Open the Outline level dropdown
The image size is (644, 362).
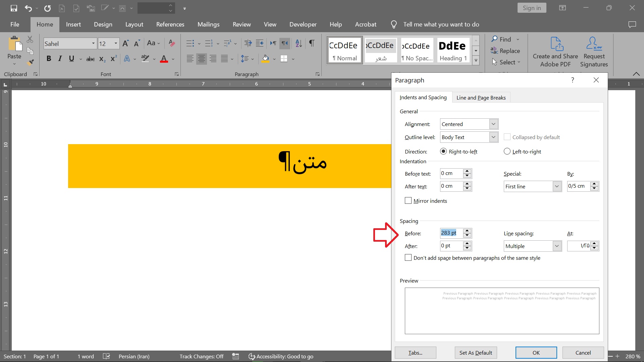(x=493, y=137)
